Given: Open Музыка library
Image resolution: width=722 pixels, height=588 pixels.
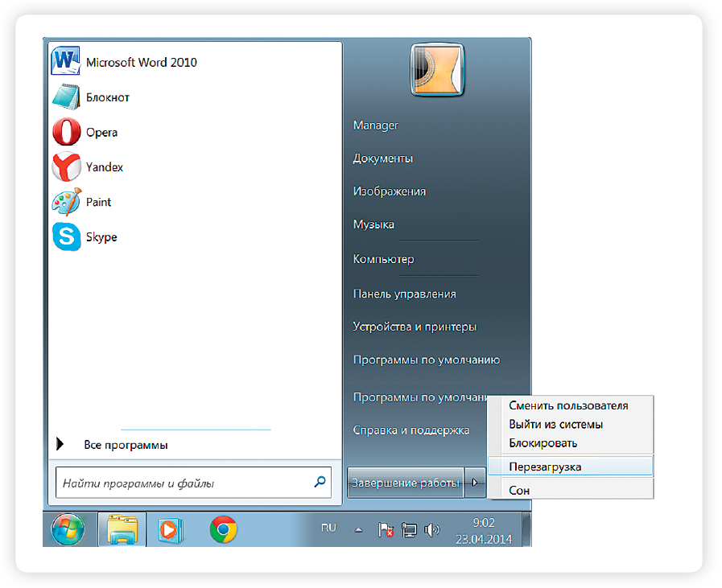Looking at the screenshot, I should (x=373, y=224).
